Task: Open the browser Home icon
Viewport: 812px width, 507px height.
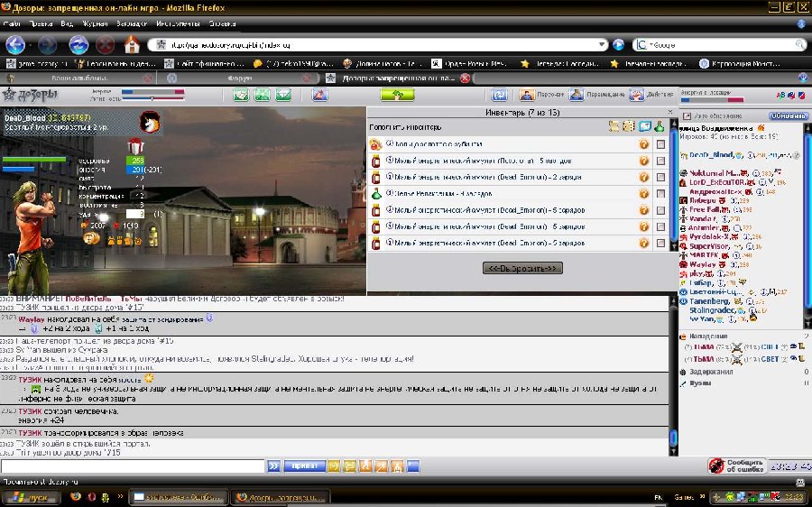Action: (x=132, y=44)
